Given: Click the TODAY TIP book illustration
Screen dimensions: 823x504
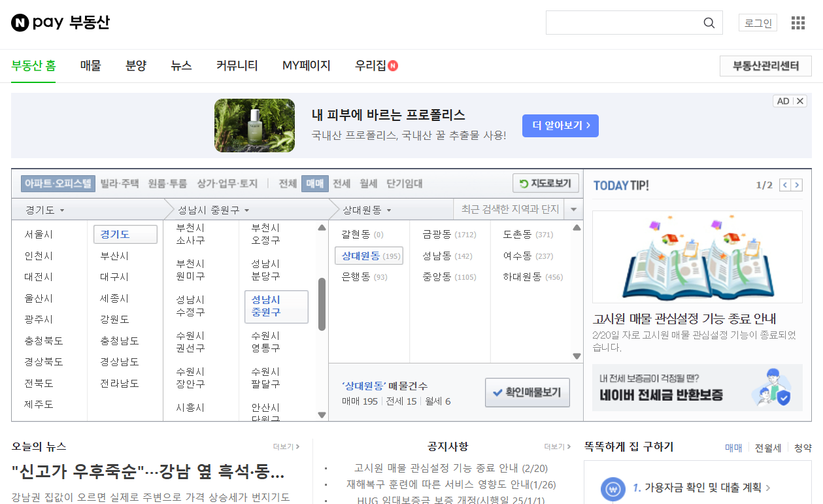Looking at the screenshot, I should [x=697, y=257].
